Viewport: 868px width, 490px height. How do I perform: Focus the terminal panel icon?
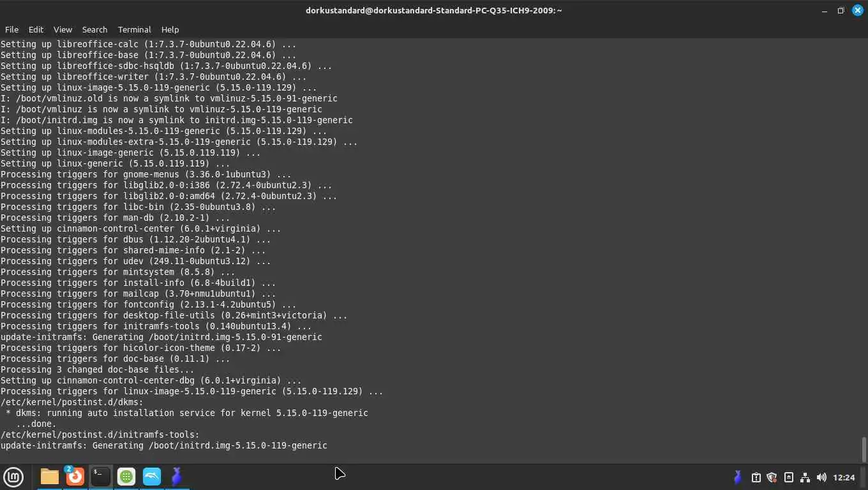coord(101,477)
